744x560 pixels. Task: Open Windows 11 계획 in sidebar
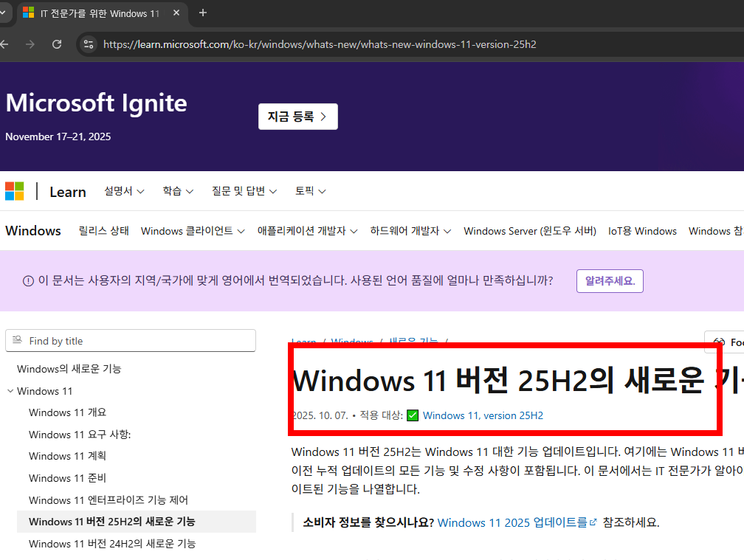[x=67, y=456]
